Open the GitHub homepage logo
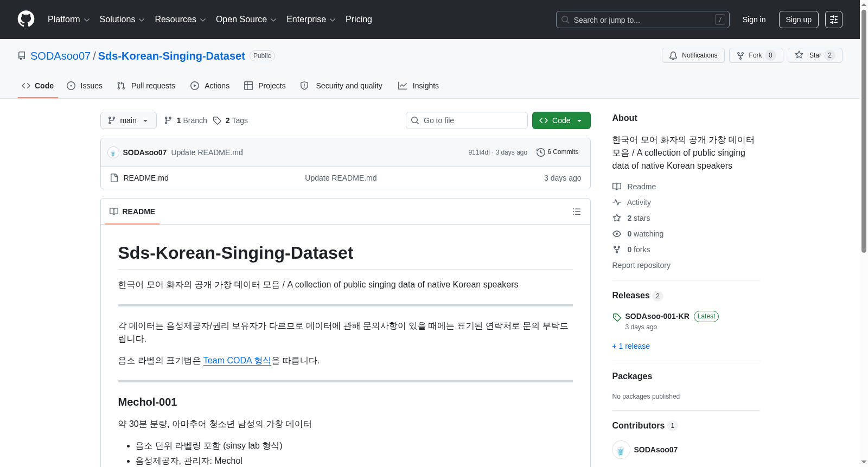 (26, 19)
